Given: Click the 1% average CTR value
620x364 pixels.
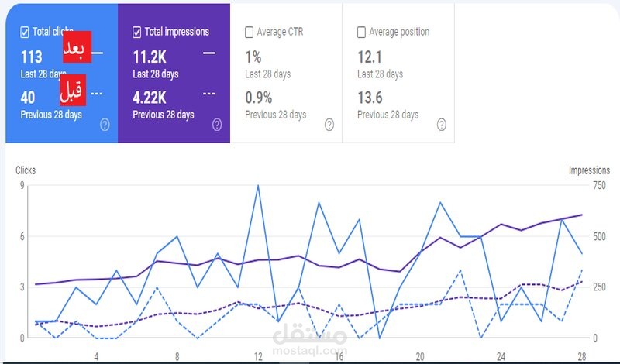Looking at the screenshot, I should coord(253,57).
